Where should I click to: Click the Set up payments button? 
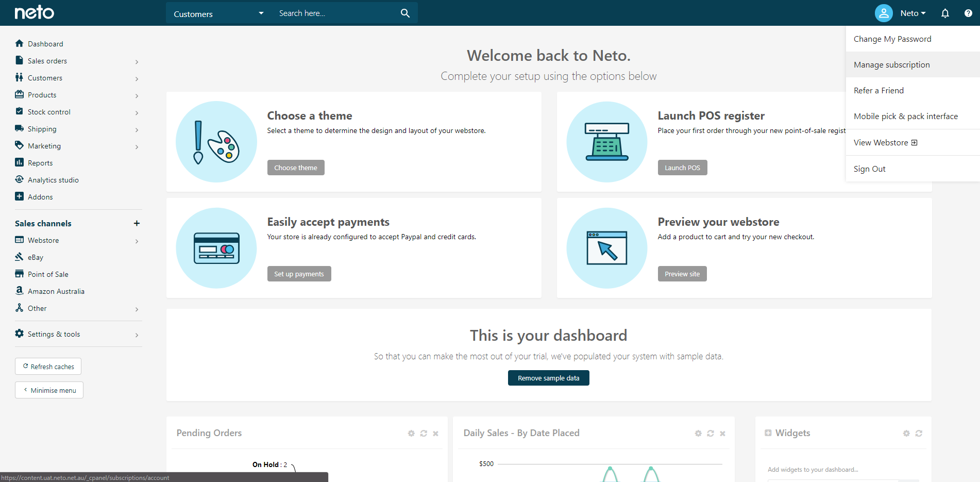[x=299, y=274]
